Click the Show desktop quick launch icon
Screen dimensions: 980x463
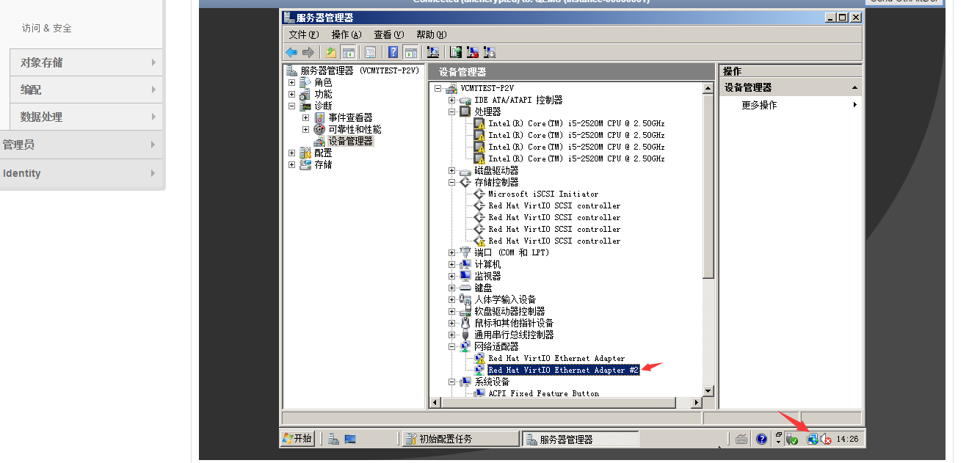coord(350,439)
